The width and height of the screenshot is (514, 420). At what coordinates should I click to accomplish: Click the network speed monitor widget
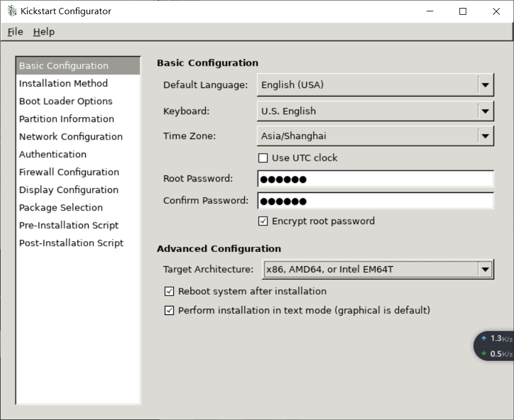click(x=494, y=346)
